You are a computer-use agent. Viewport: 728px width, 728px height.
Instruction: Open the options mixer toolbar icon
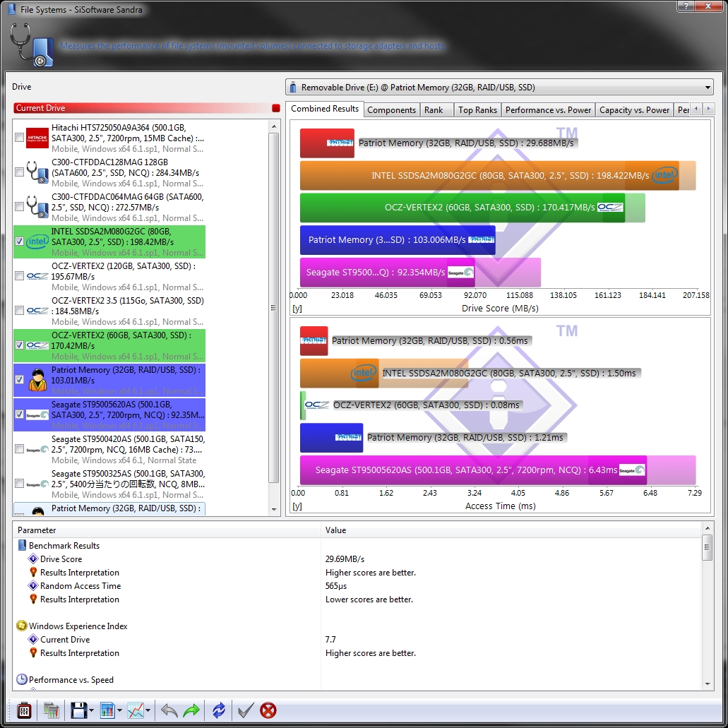click(x=24, y=710)
